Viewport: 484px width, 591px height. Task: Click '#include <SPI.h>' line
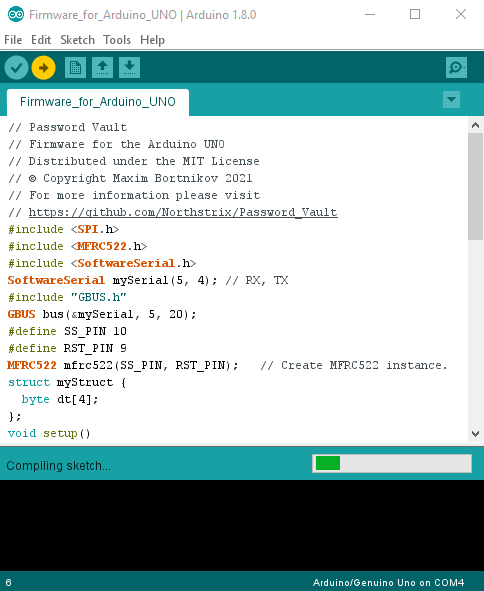point(63,229)
